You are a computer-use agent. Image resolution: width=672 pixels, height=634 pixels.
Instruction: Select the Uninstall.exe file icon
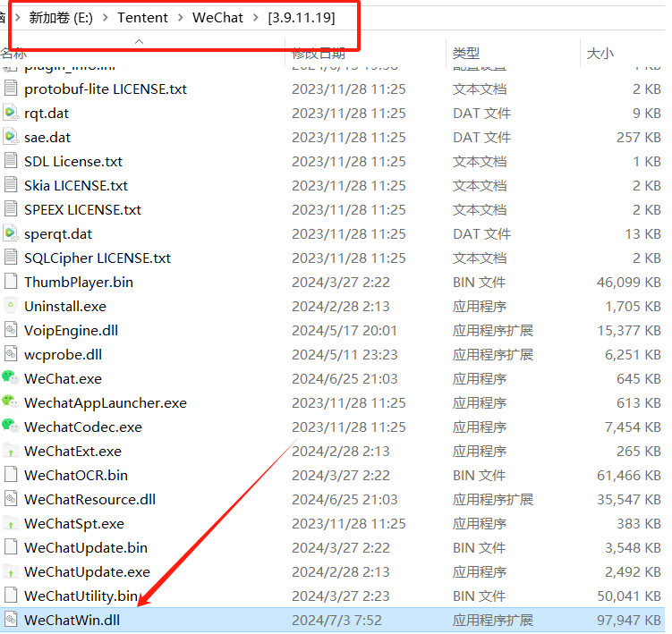11,306
